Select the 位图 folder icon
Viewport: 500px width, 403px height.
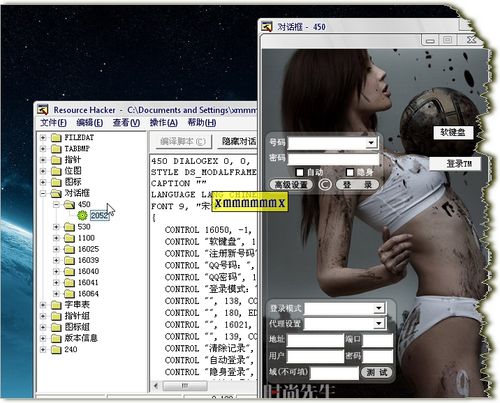(57, 171)
